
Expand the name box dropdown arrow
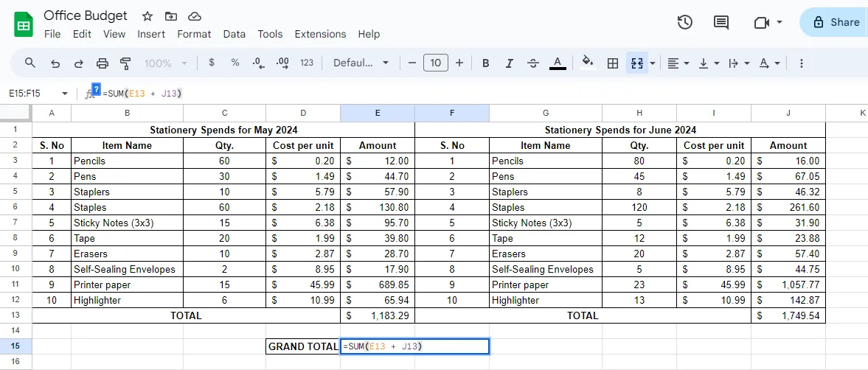pos(66,94)
